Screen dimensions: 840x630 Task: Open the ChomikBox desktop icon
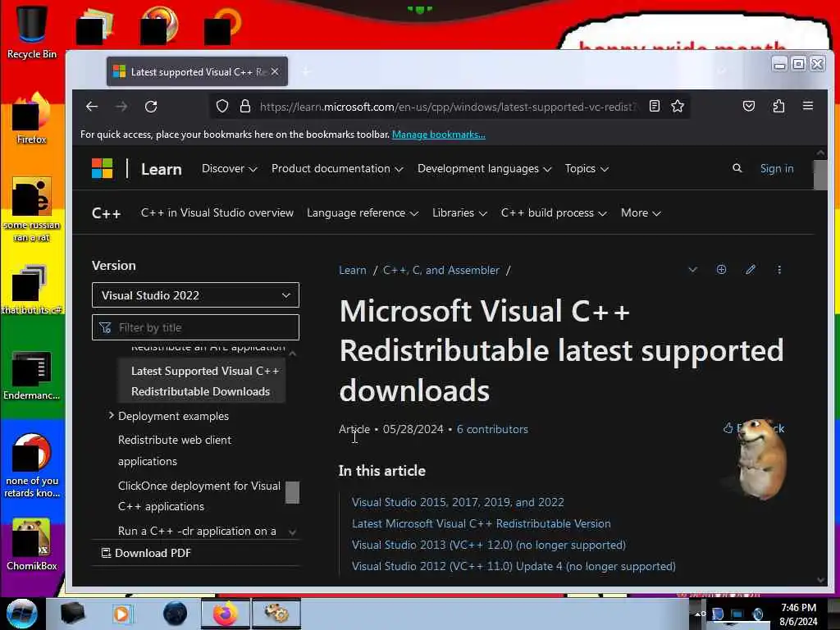coord(32,545)
